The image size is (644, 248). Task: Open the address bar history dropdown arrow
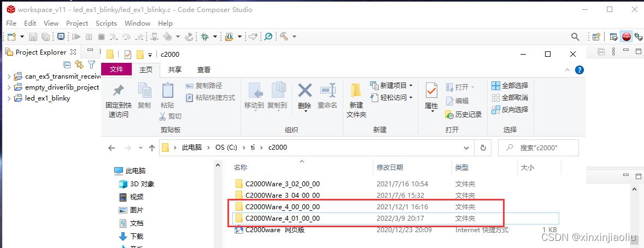(x=466, y=147)
